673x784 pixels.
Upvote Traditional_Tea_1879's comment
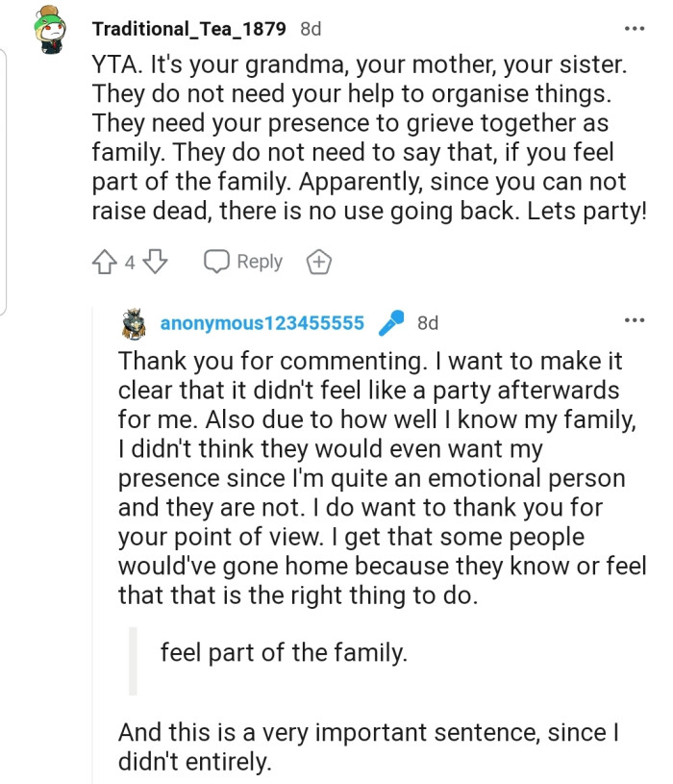point(105,262)
